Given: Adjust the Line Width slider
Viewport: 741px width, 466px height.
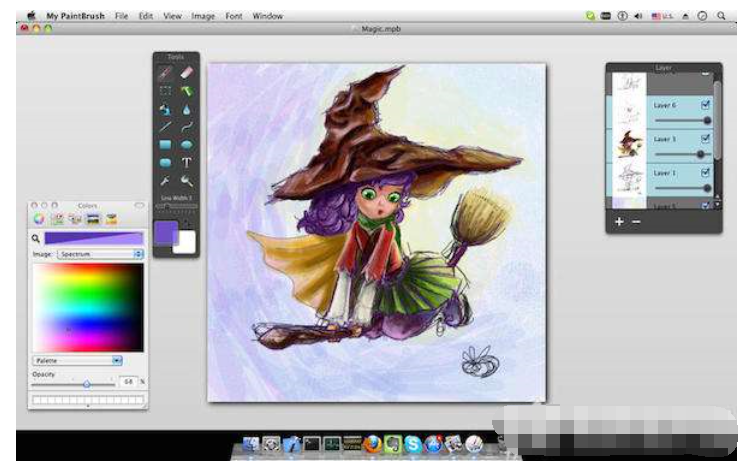Looking at the screenshot, I should 176,206.
